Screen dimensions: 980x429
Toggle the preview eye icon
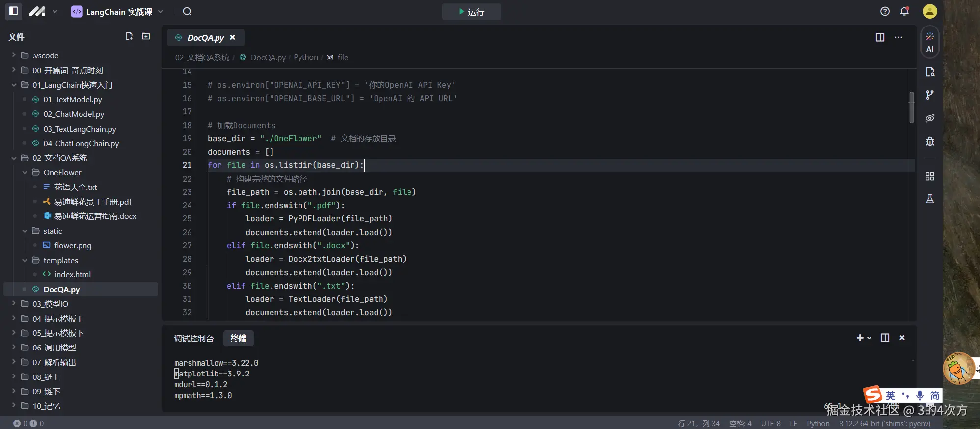(x=929, y=118)
